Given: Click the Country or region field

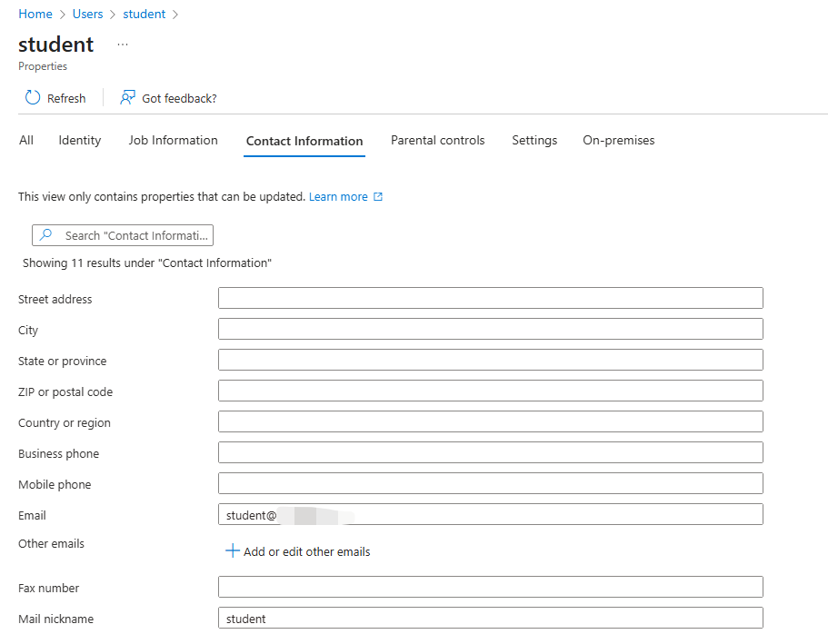Looking at the screenshot, I should click(x=490, y=422).
